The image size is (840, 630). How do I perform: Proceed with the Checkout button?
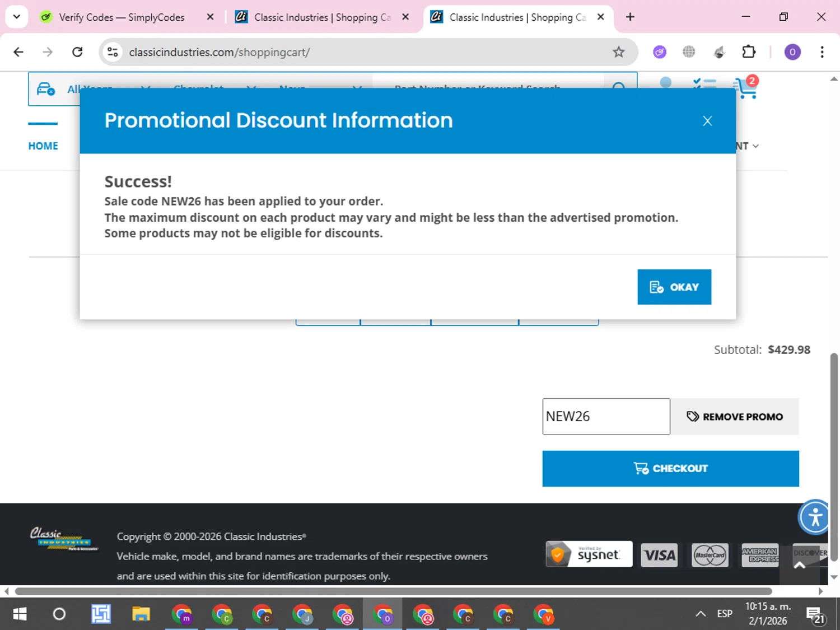670,468
